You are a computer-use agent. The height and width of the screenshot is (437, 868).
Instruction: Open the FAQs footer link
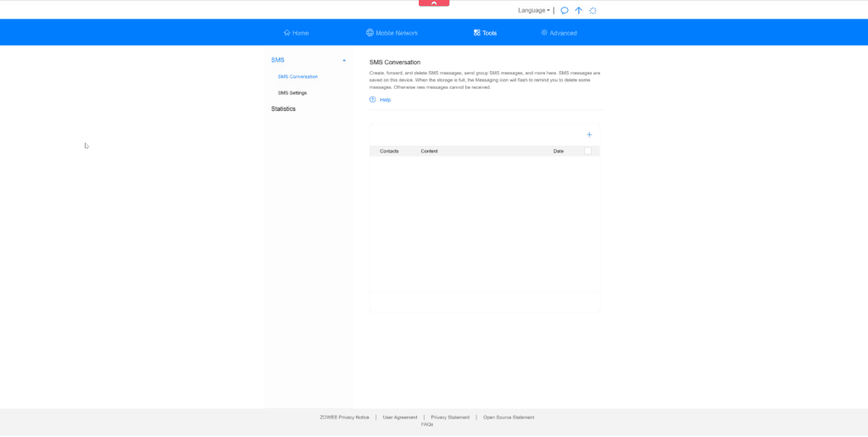click(x=427, y=424)
